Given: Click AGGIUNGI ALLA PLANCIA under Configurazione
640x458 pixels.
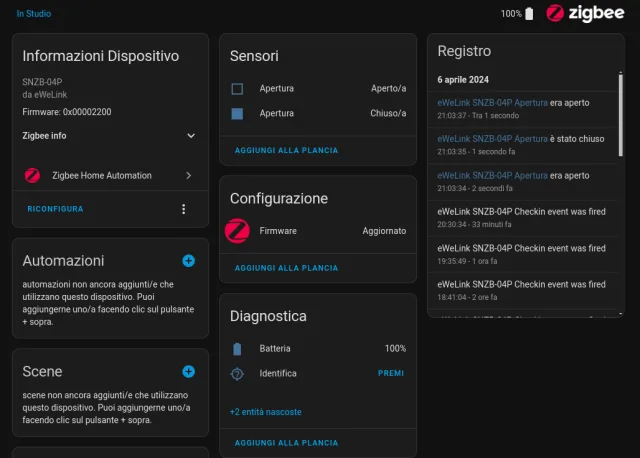Looking at the screenshot, I should tap(286, 268).
